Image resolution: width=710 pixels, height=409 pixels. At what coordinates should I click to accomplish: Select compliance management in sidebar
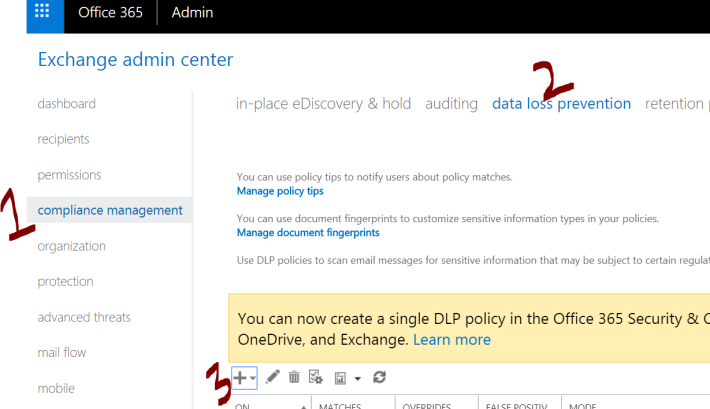110,210
